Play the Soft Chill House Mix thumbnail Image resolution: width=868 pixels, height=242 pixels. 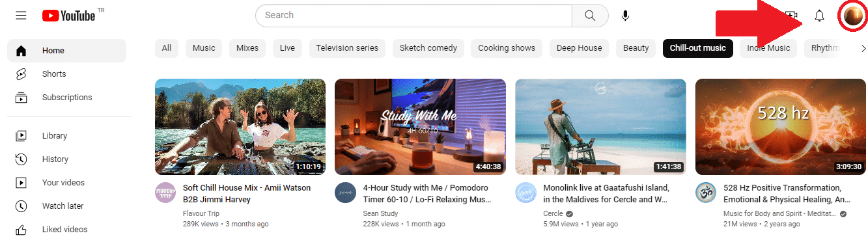pos(240,127)
